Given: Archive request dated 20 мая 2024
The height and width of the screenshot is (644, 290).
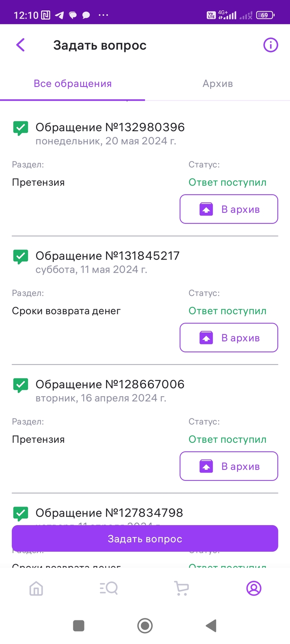Looking at the screenshot, I should pyautogui.click(x=229, y=209).
